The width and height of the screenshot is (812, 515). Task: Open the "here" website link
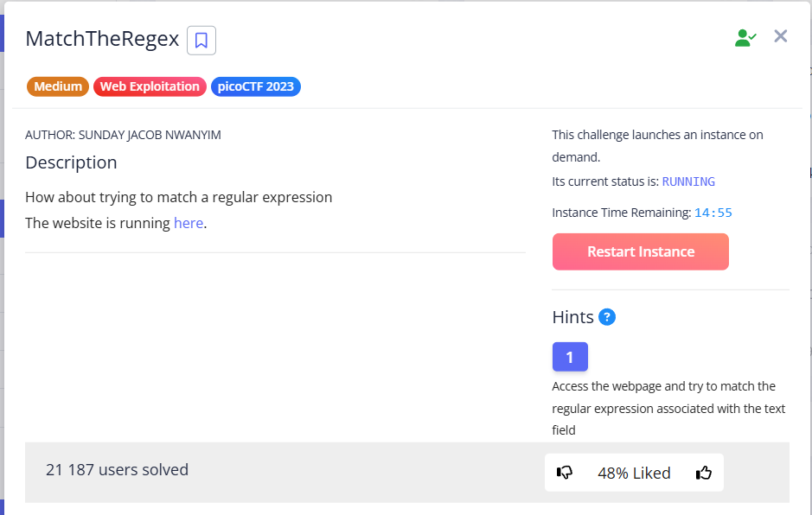pyautogui.click(x=188, y=223)
